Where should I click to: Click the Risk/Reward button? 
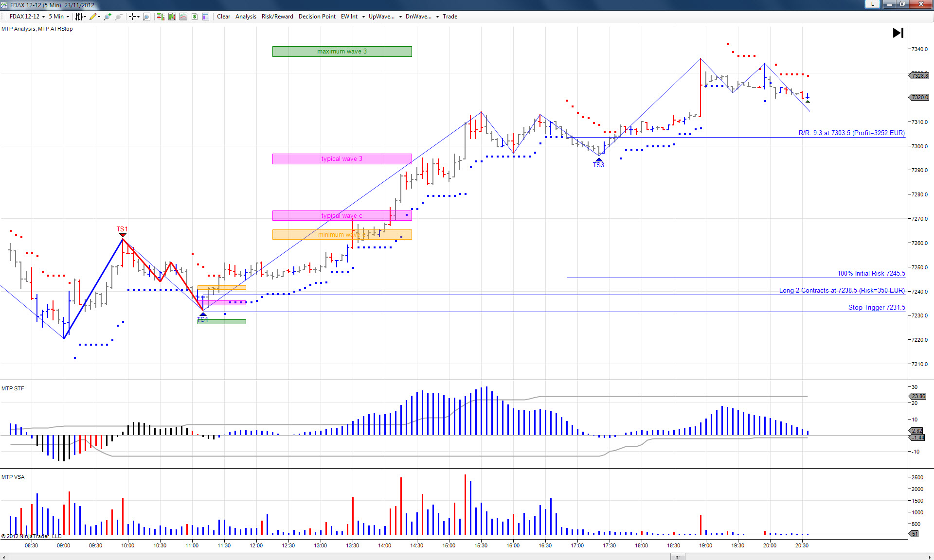point(277,17)
